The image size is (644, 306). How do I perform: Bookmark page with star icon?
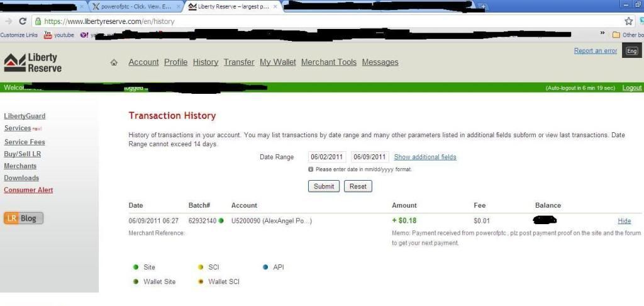click(628, 21)
